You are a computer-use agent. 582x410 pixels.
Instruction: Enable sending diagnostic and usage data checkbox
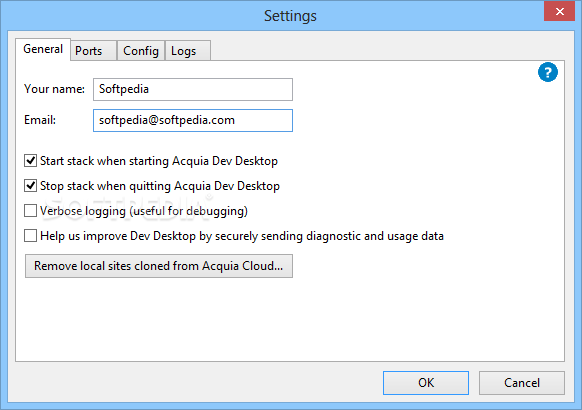point(30,236)
